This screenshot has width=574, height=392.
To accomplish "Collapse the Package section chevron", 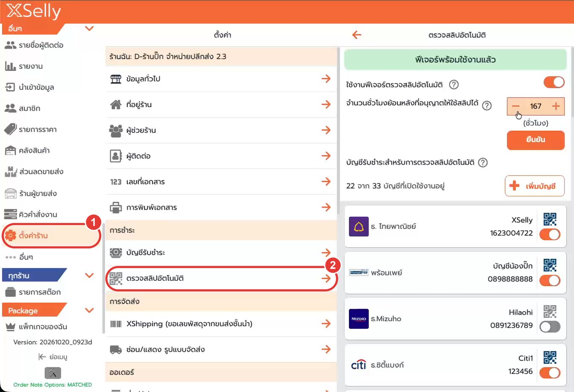I will tap(89, 311).
